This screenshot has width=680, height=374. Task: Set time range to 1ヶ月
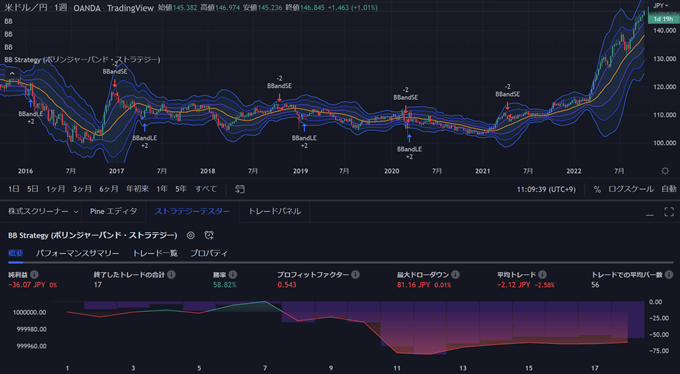56,189
